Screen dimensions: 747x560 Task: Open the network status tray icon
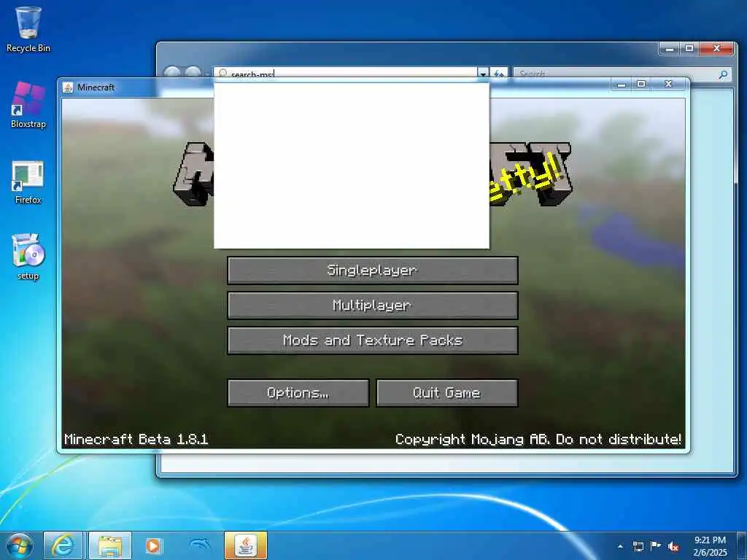pos(638,546)
